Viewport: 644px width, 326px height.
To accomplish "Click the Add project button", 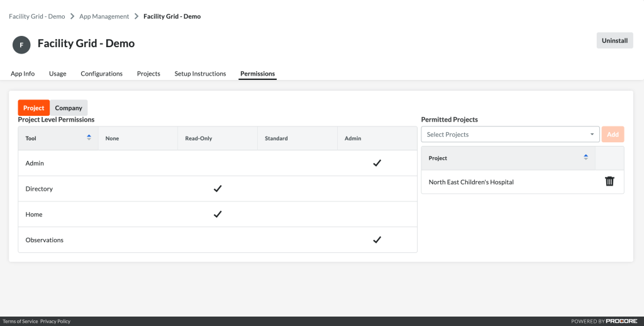I will click(x=613, y=135).
